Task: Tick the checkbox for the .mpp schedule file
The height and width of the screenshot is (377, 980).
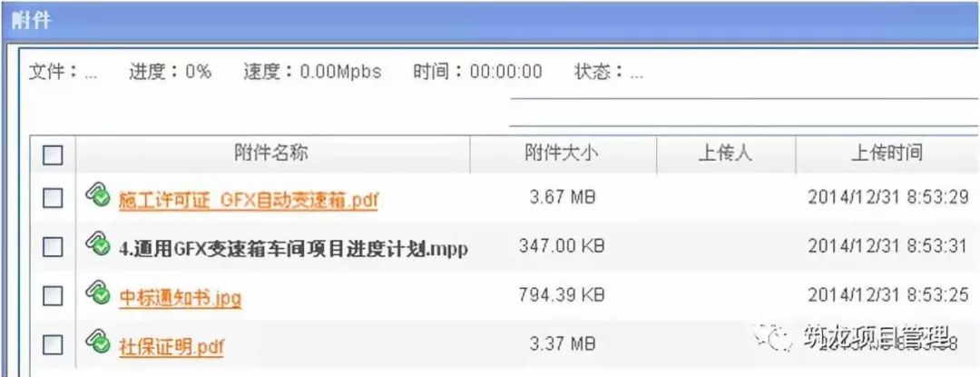Action: [53, 247]
